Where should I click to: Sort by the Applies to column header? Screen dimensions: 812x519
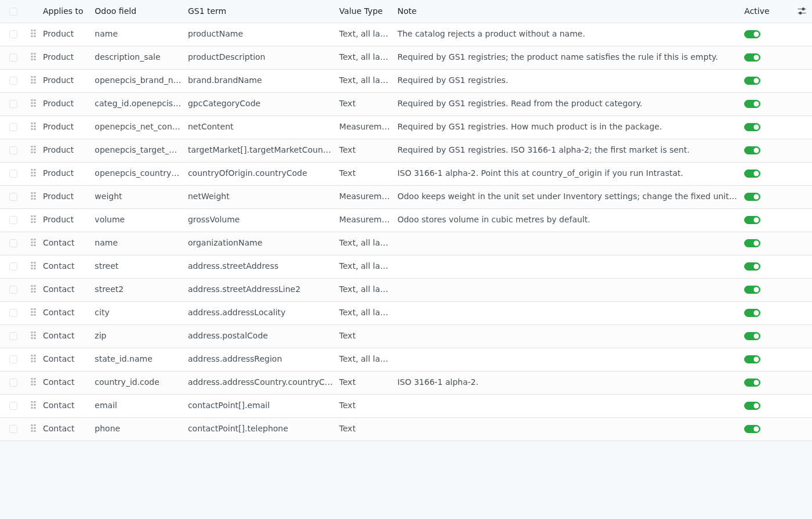point(63,11)
